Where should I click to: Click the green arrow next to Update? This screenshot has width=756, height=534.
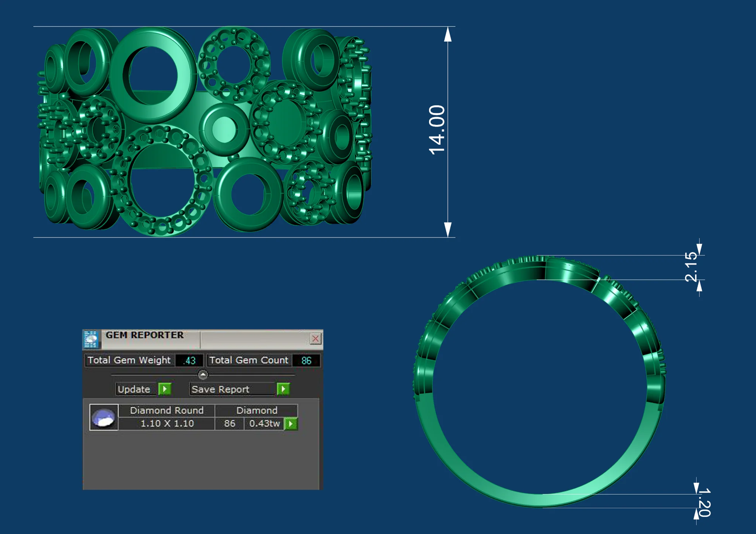pos(165,389)
